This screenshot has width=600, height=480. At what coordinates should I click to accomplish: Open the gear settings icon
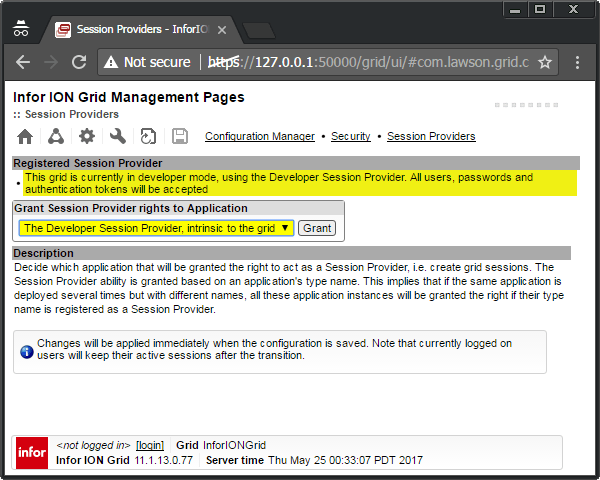tap(87, 137)
